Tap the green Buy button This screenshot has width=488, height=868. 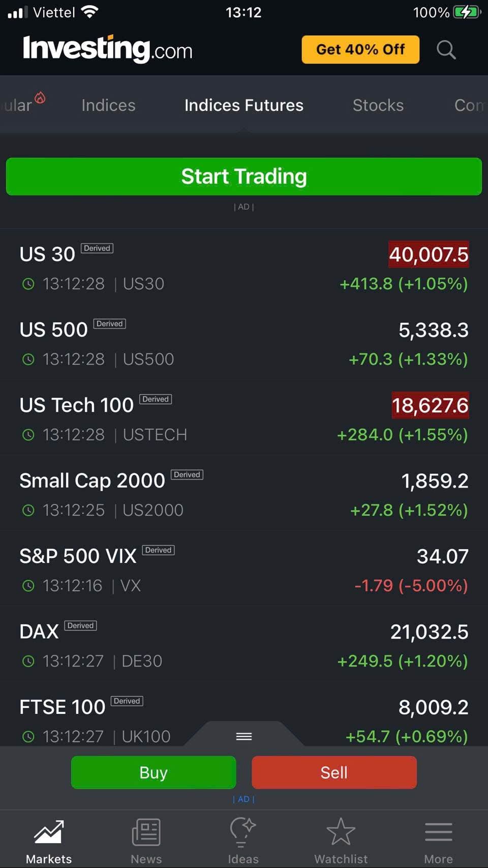point(154,772)
